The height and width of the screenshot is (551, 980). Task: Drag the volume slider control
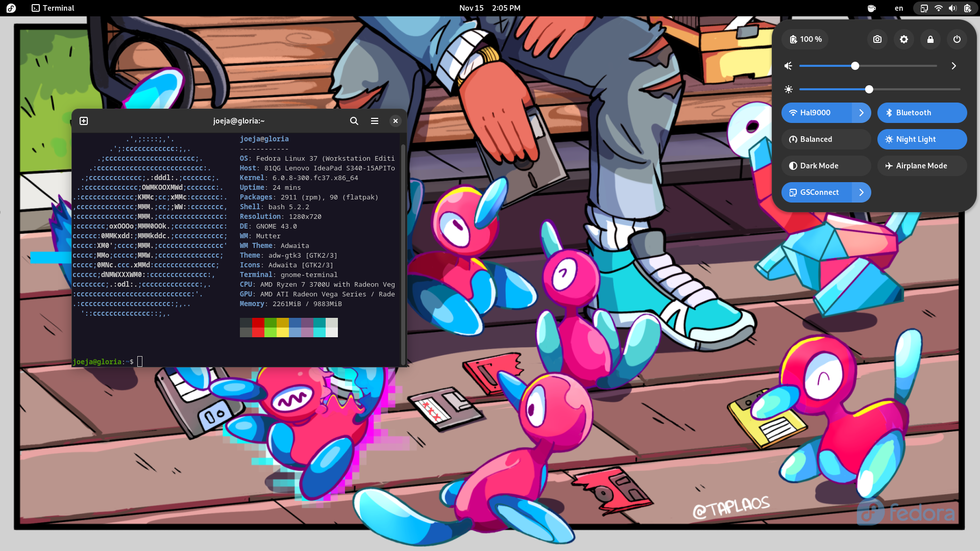coord(855,66)
